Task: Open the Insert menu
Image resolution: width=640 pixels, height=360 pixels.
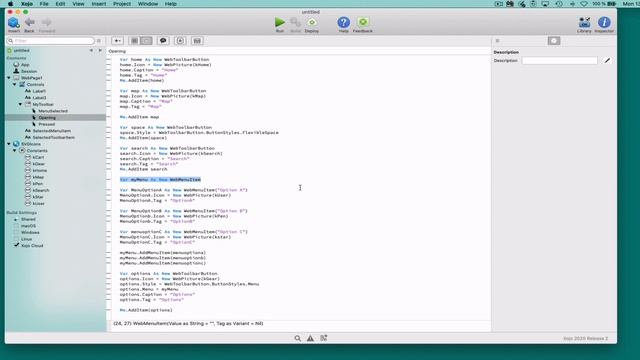Action: pos(99,4)
